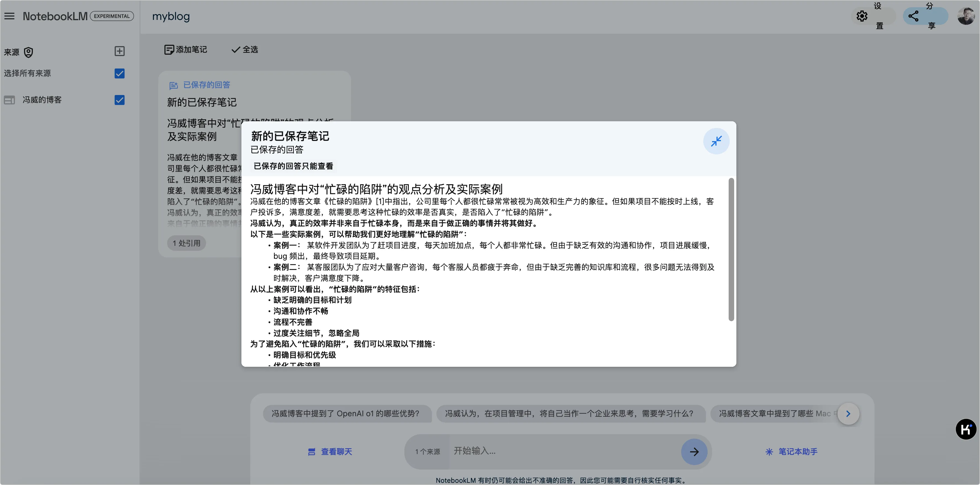Uncheck the 冯威的博客 source checkbox
The height and width of the screenshot is (485, 980).
(x=119, y=100)
